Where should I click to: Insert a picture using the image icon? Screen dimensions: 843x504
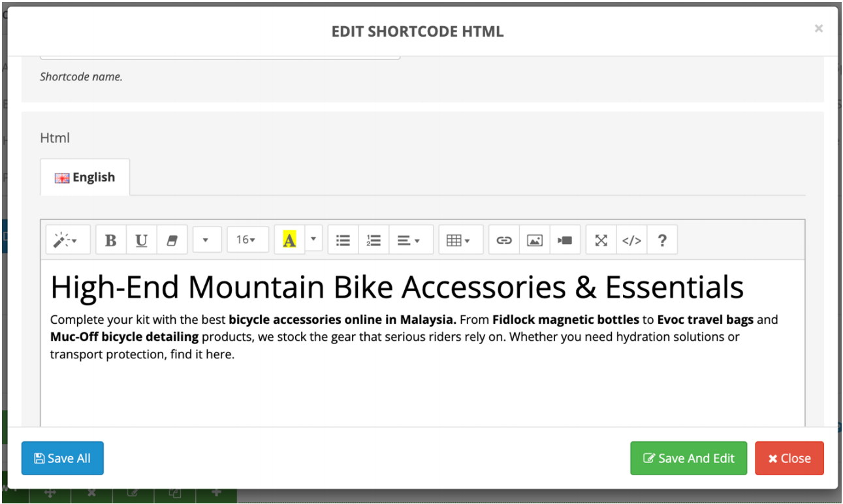point(535,240)
